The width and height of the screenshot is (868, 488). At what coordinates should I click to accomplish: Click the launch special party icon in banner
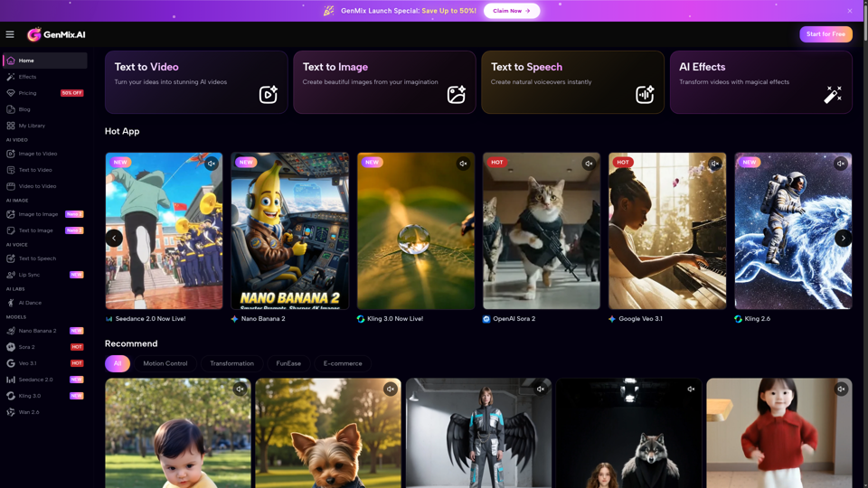point(329,11)
